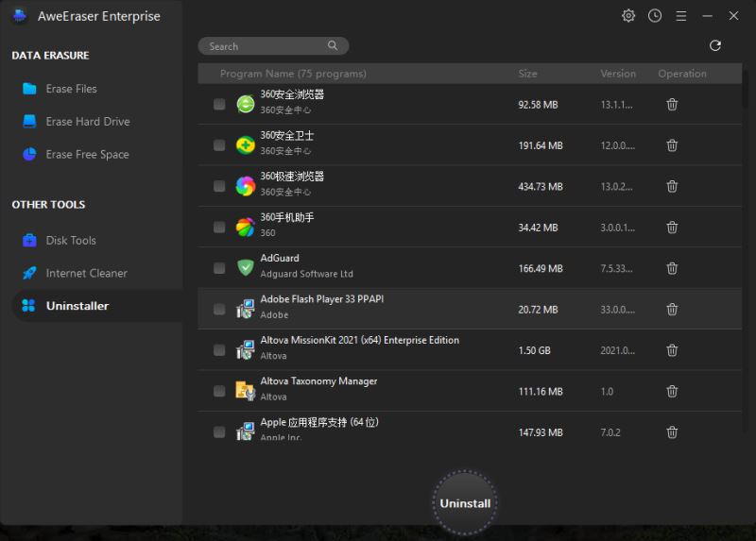Delete Apple 应用程序支持 via trash icon
Screen dimensions: 756x541
pyautogui.click(x=672, y=432)
